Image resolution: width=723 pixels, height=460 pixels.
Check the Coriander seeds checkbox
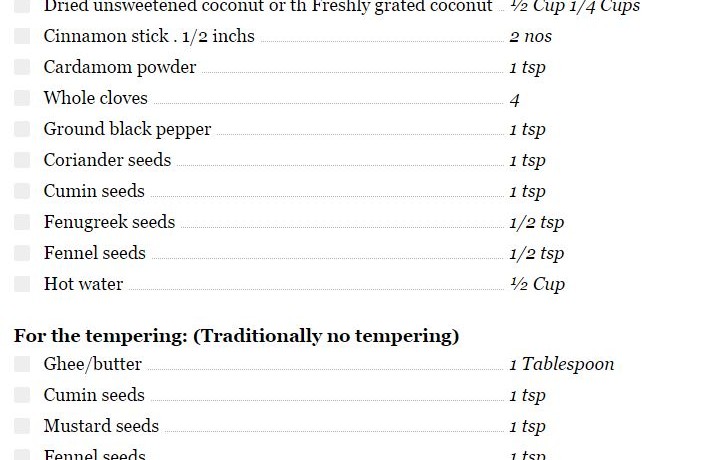(22, 160)
